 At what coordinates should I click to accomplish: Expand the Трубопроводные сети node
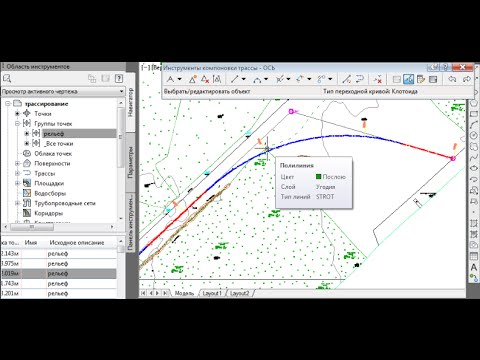(17, 203)
